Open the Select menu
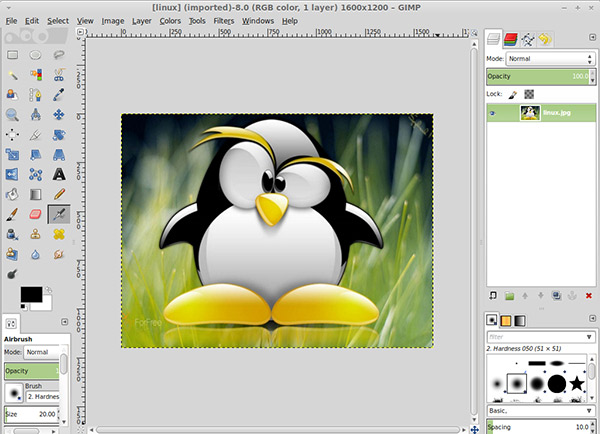This screenshot has width=600, height=434. pos(58,21)
